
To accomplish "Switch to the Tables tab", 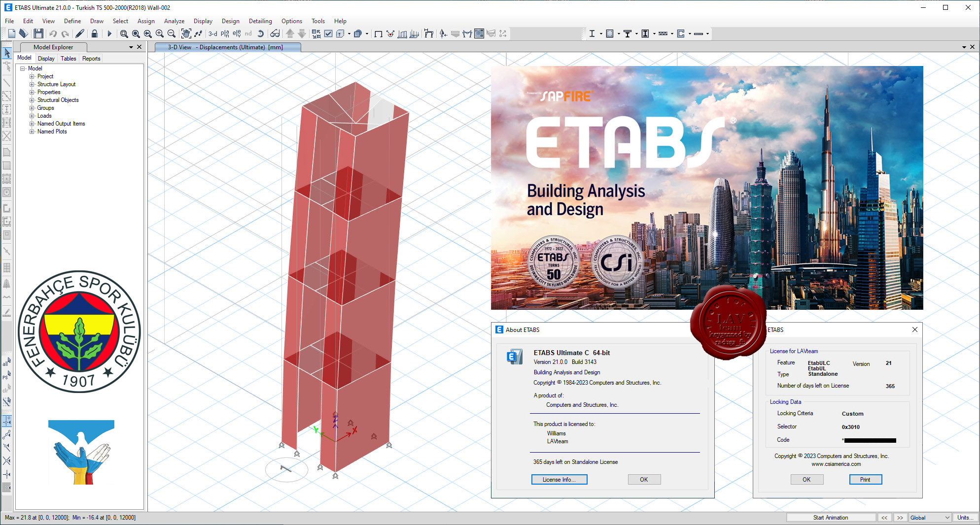I will (x=69, y=59).
